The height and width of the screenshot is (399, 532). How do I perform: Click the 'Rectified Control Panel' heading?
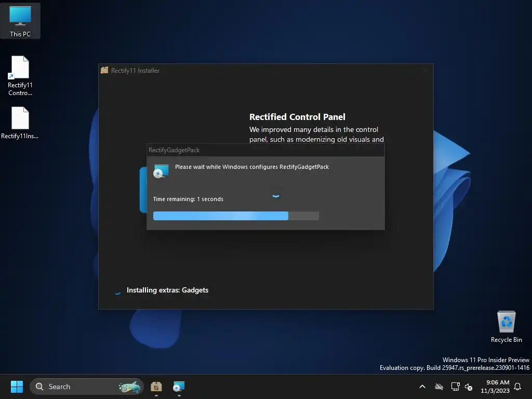click(297, 117)
